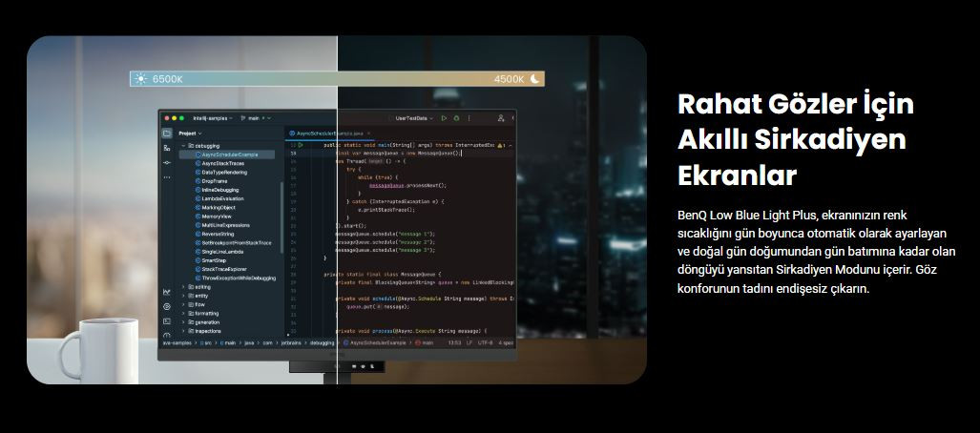Viewport: 980px width, 433px height.
Task: Click the UTF-8 encoding in status bar
Action: point(484,342)
